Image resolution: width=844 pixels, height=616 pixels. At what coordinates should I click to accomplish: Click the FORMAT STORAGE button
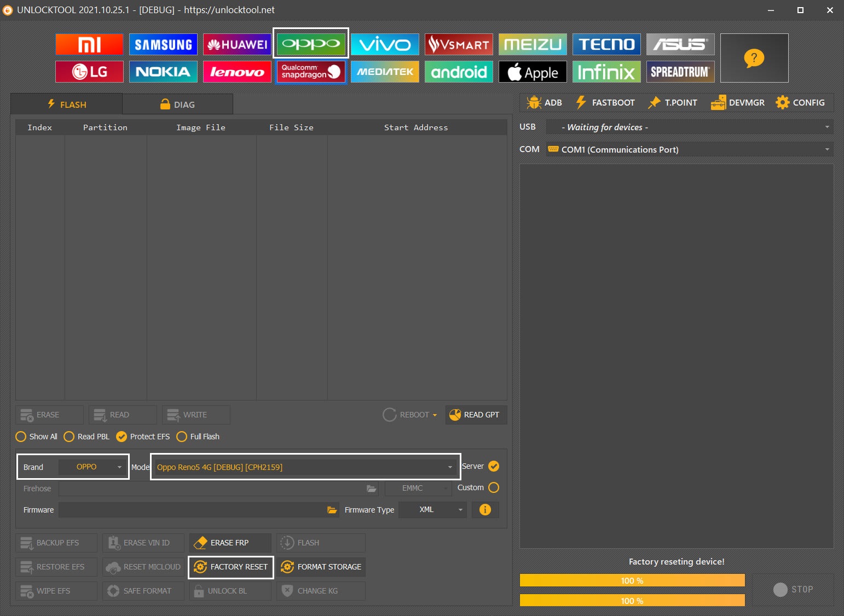[321, 567]
